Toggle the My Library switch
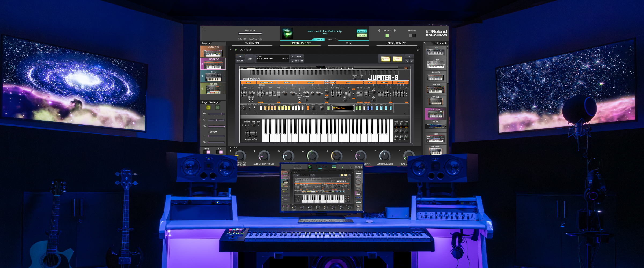 click(412, 35)
